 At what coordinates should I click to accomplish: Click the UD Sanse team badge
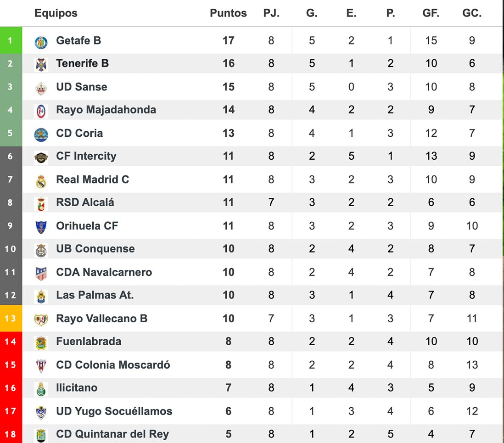[x=41, y=88]
